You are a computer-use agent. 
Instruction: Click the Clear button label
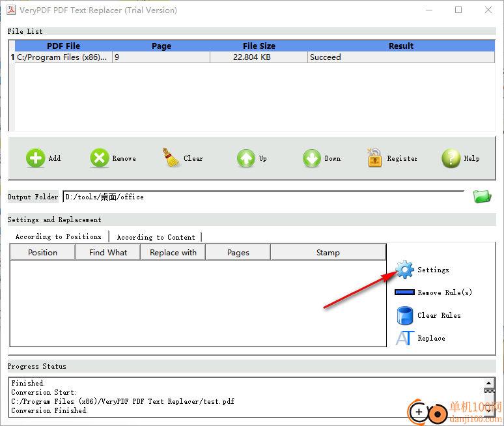193,158
